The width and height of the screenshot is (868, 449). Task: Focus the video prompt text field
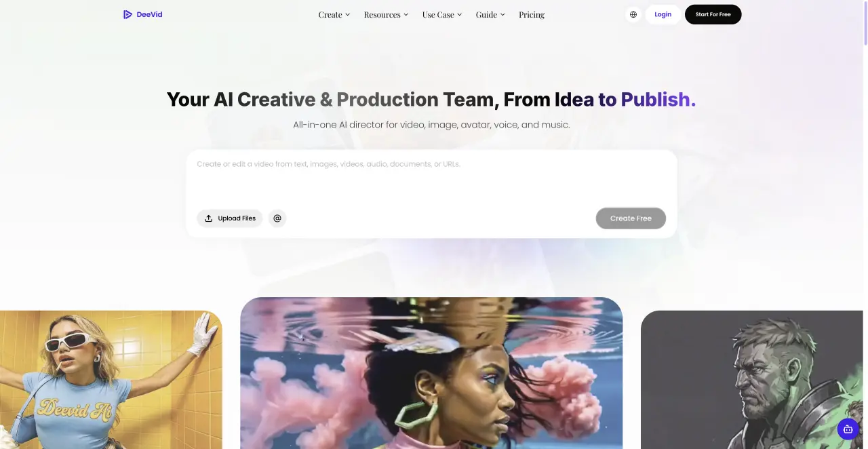click(x=431, y=176)
